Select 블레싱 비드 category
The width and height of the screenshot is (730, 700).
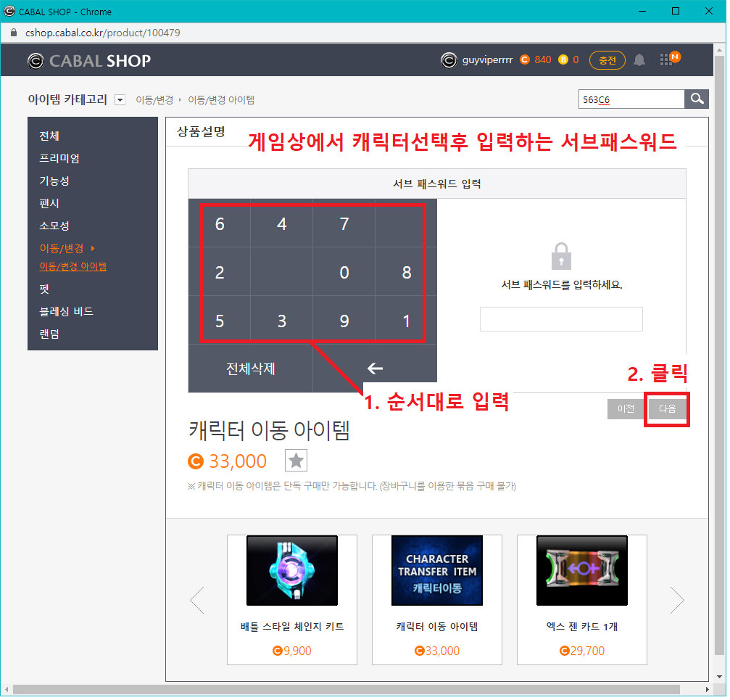[67, 313]
